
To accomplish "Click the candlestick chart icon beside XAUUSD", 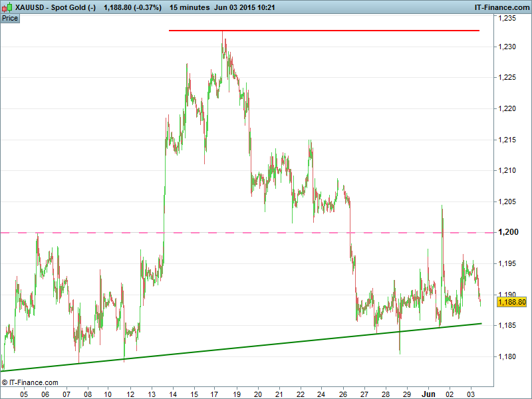I will click(x=7, y=7).
